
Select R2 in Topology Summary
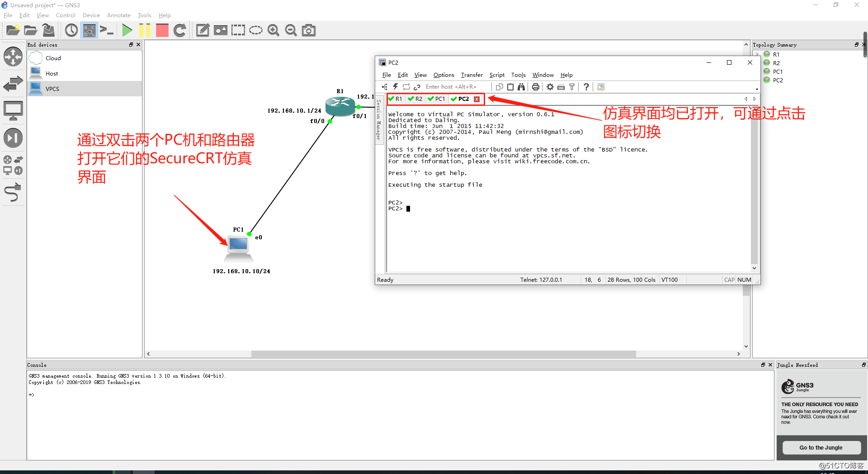[x=776, y=63]
